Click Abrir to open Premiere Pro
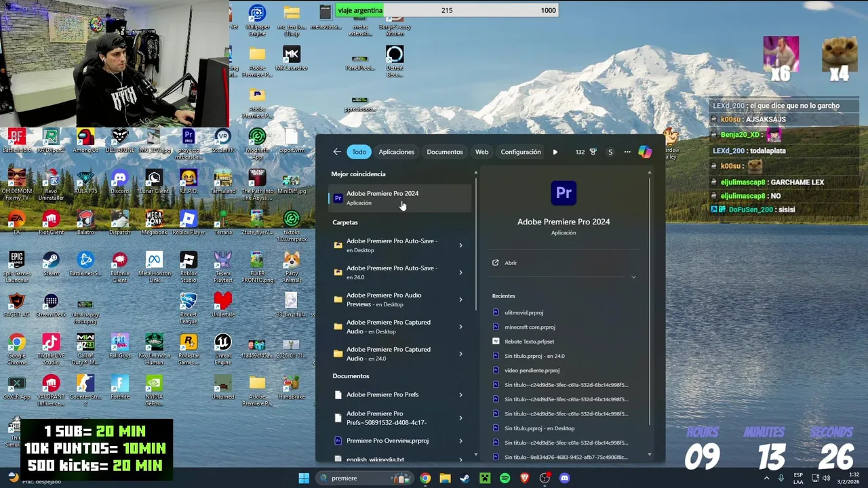 click(511, 263)
